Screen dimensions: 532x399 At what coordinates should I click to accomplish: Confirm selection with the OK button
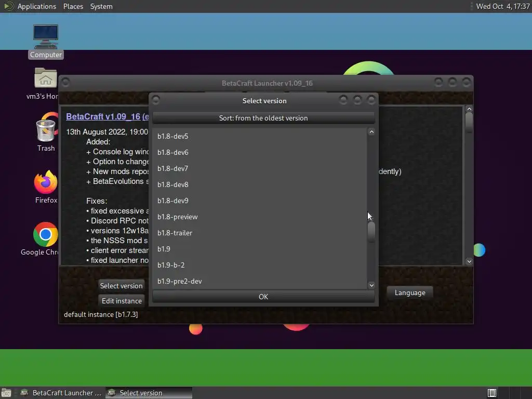click(263, 297)
